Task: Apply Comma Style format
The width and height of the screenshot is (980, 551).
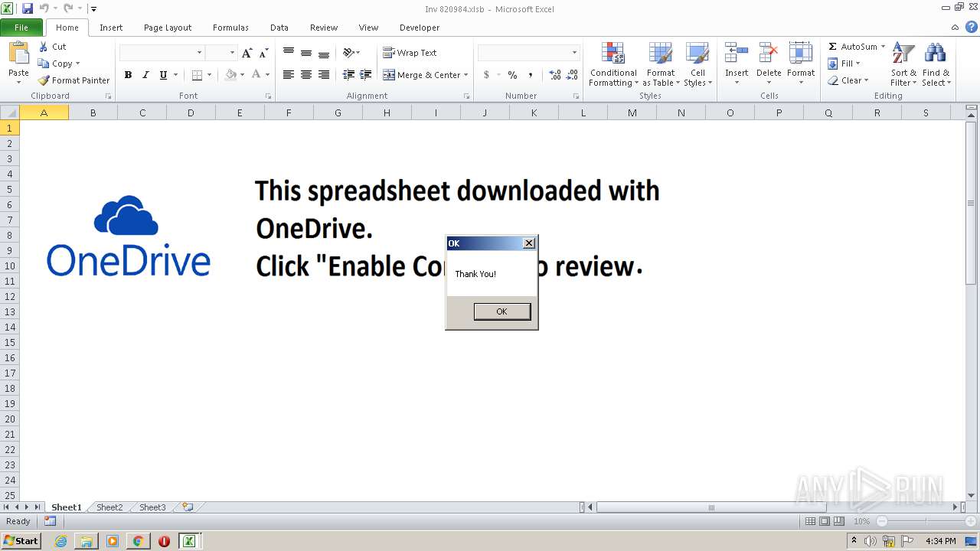Action: [530, 75]
